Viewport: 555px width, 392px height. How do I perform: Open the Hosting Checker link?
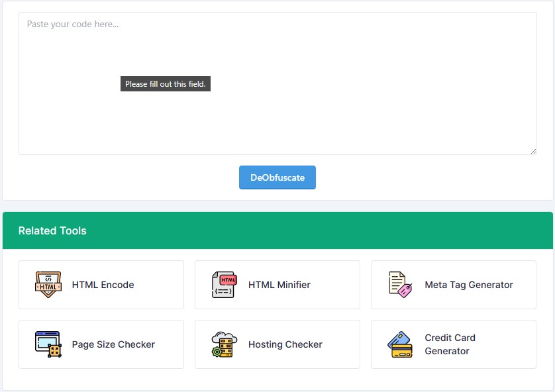pos(284,344)
